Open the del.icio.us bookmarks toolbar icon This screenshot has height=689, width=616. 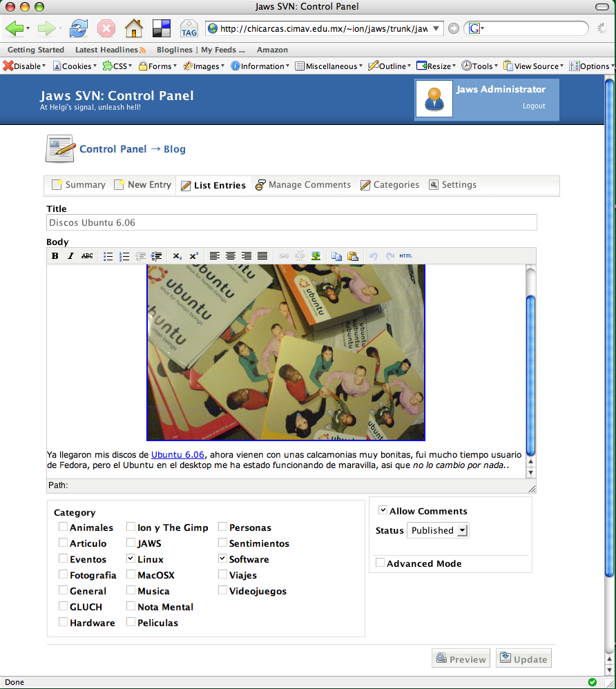162,28
